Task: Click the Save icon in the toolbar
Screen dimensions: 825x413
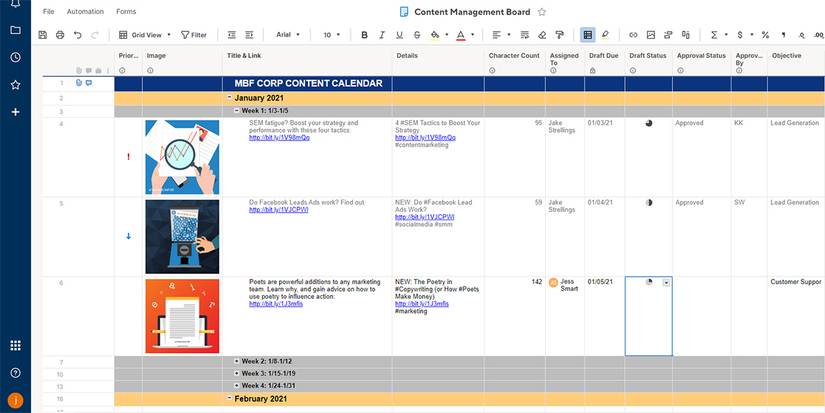Action: (43, 35)
